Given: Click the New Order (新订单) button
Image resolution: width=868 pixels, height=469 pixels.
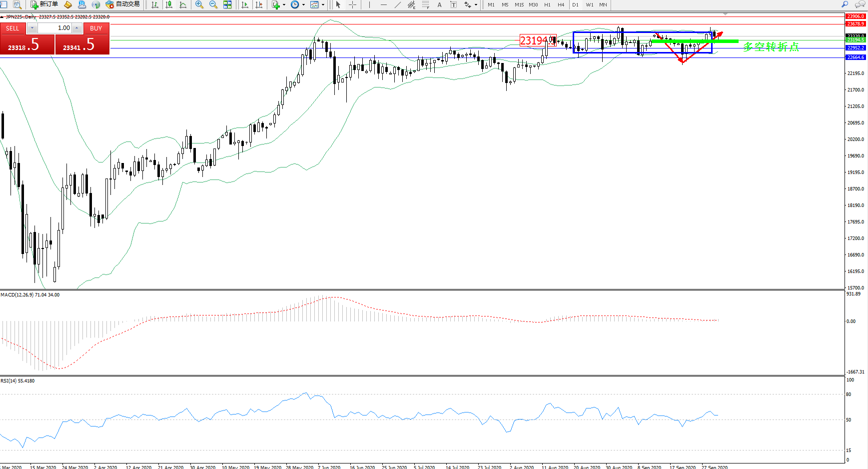Looking at the screenshot, I should 44,4.
